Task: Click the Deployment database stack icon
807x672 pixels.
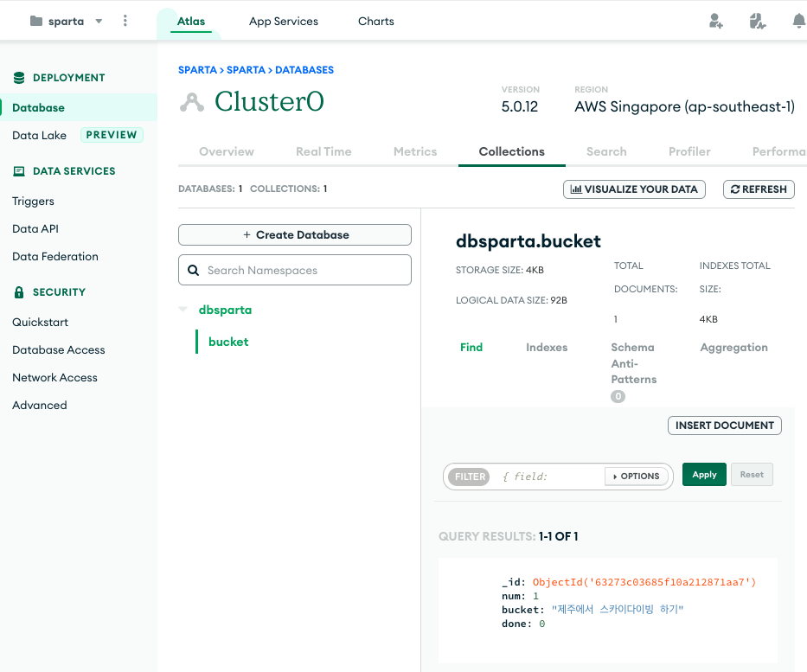Action: tap(19, 78)
